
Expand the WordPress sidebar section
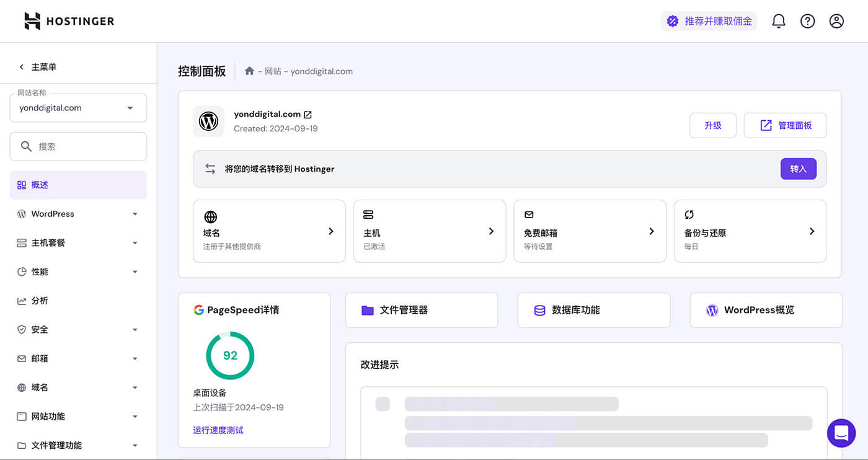tap(135, 214)
